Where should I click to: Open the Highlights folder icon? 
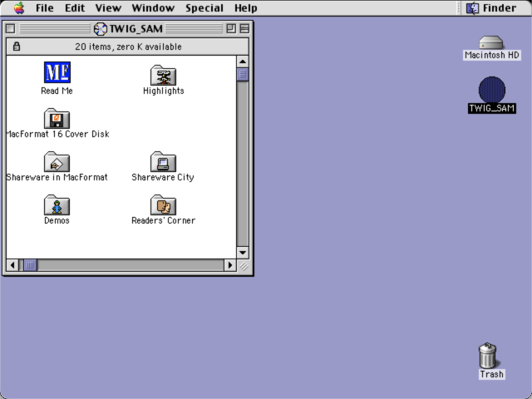pyautogui.click(x=163, y=75)
